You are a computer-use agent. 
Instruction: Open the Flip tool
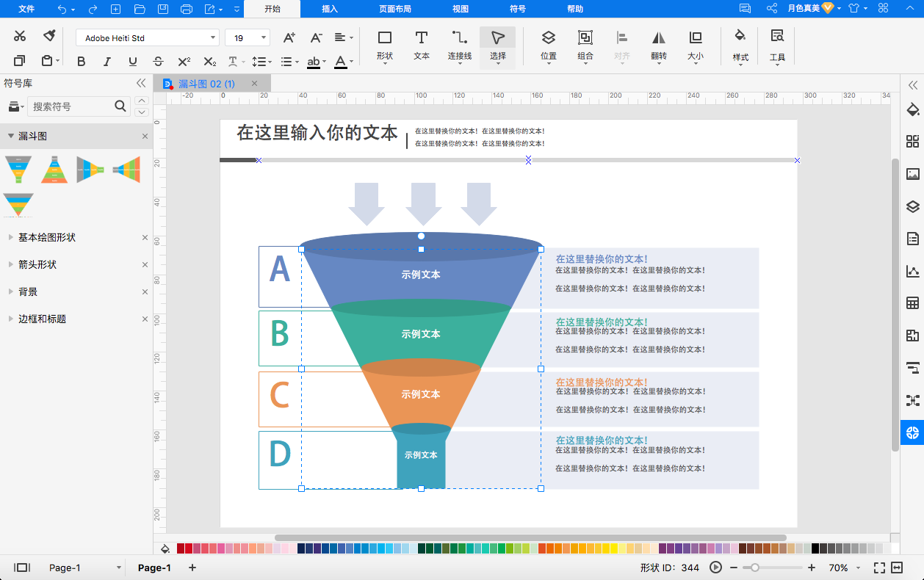659,46
